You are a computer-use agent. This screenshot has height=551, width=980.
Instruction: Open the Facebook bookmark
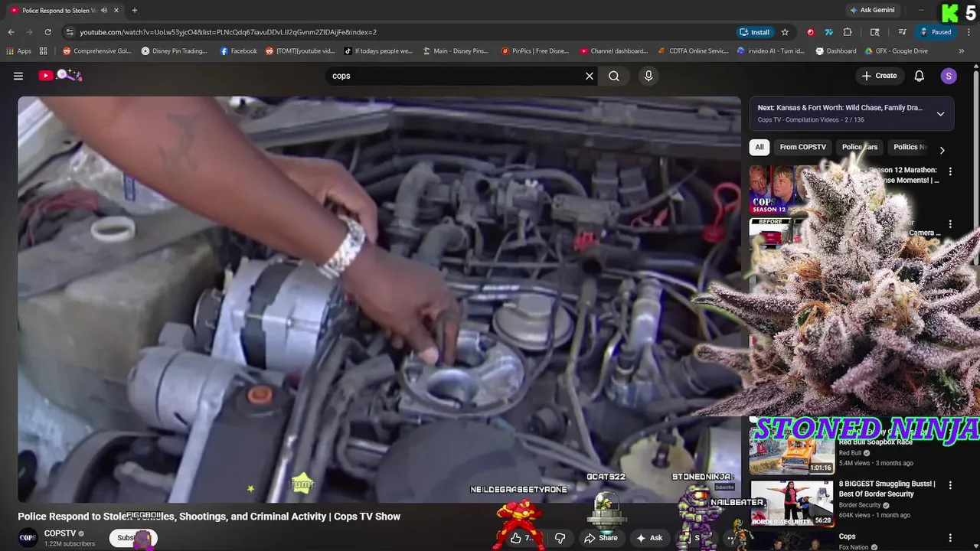(238, 51)
